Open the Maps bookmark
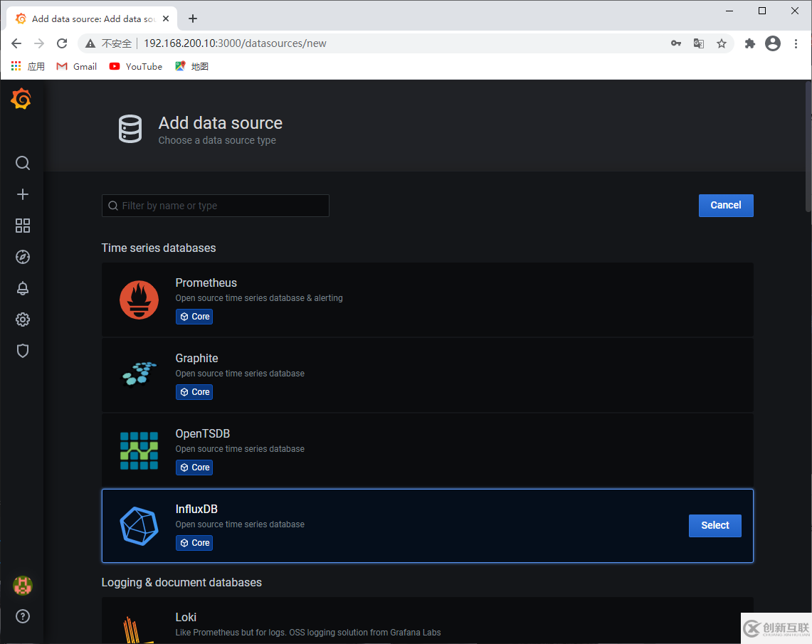The height and width of the screenshot is (644, 812). point(191,66)
